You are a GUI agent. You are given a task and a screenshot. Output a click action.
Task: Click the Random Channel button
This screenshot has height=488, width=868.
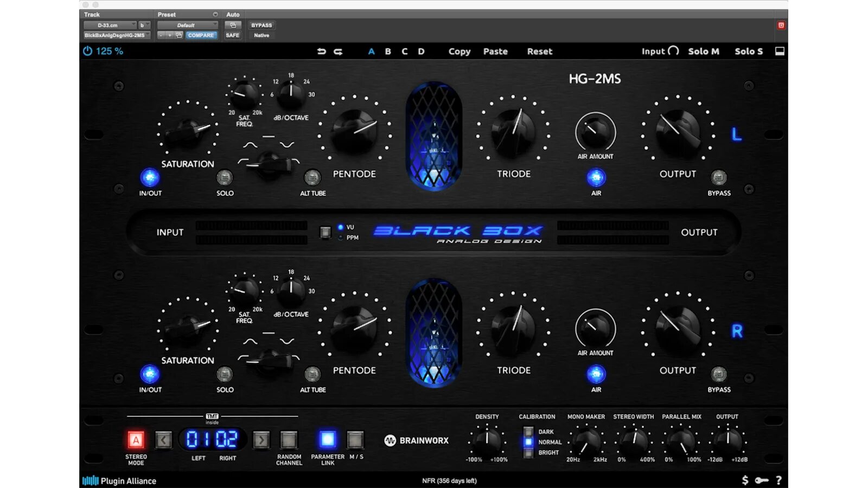288,439
